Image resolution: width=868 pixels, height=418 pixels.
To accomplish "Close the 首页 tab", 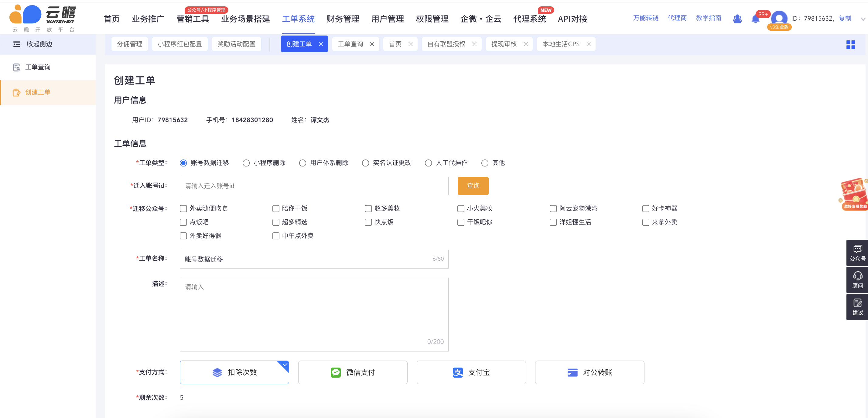I will pyautogui.click(x=410, y=44).
